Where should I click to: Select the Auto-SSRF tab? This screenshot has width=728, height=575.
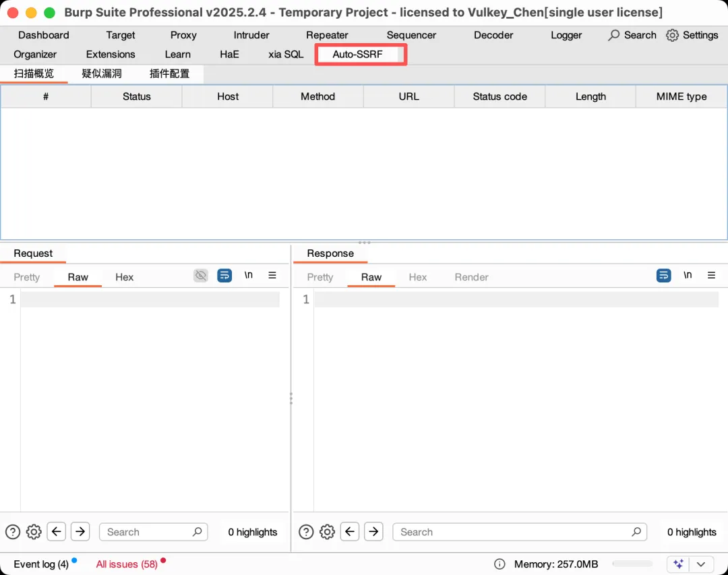click(x=357, y=55)
